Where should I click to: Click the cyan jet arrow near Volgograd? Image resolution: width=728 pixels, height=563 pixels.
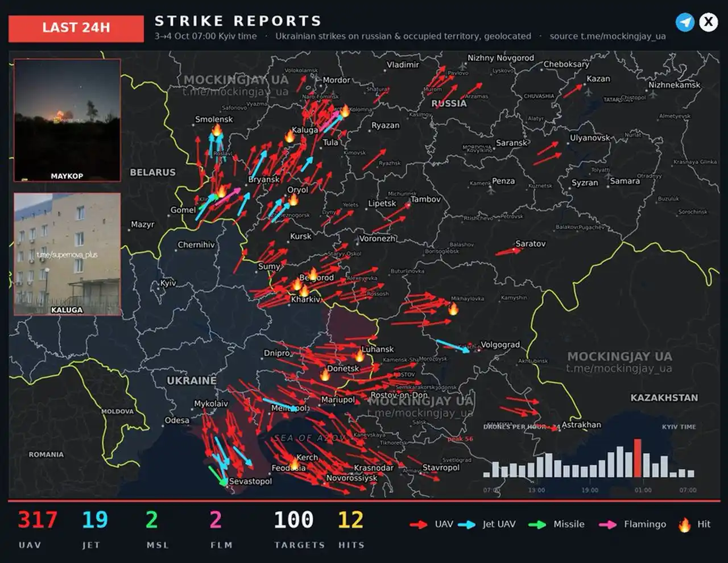(453, 346)
